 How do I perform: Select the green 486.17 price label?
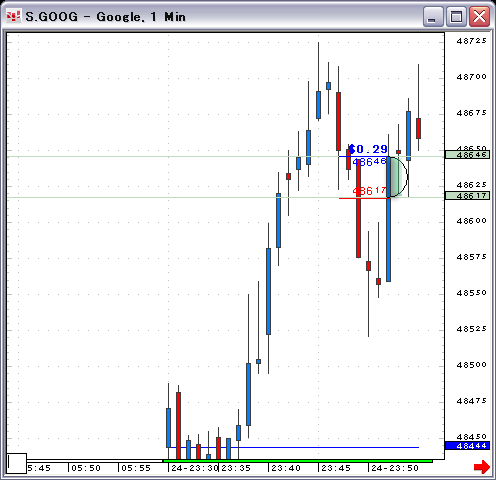click(x=467, y=196)
